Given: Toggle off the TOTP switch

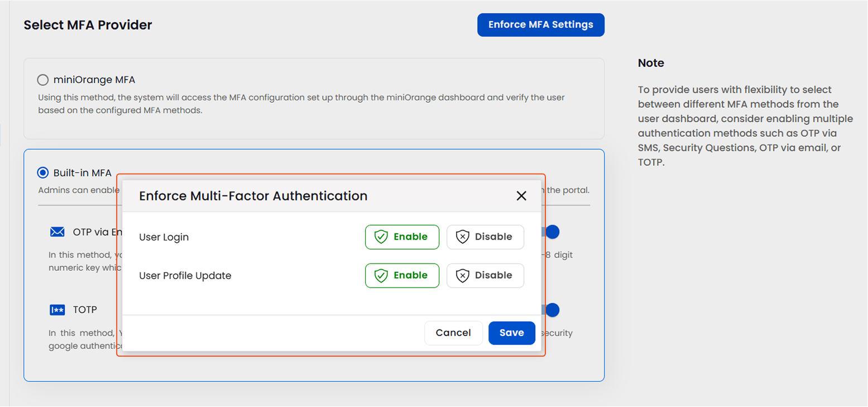Looking at the screenshot, I should coord(552,310).
